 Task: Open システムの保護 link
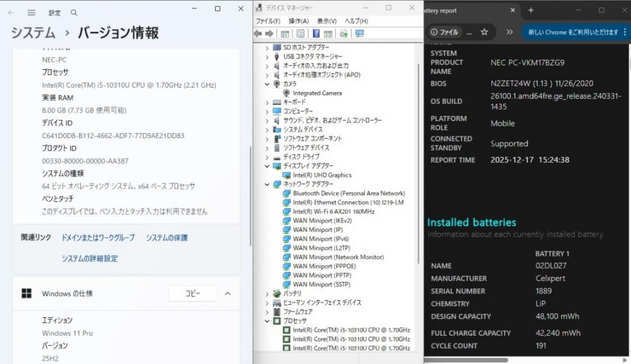(x=167, y=238)
